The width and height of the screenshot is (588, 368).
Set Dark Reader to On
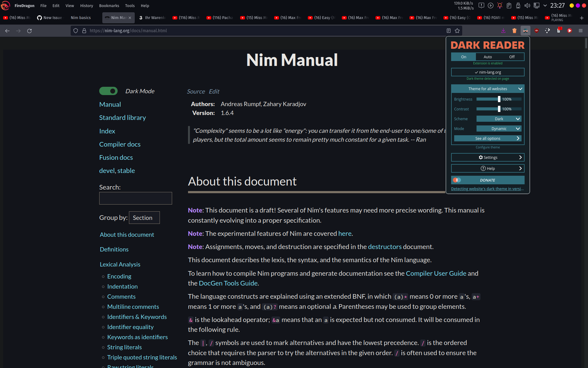coord(464,57)
